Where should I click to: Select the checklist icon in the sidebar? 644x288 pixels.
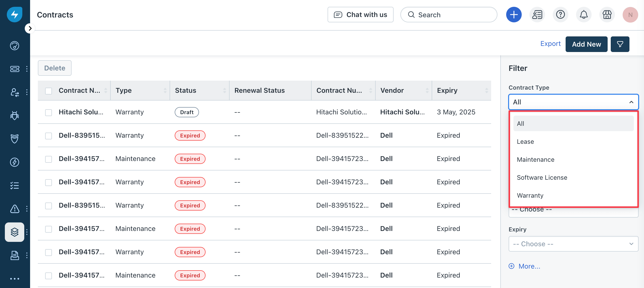click(x=15, y=186)
